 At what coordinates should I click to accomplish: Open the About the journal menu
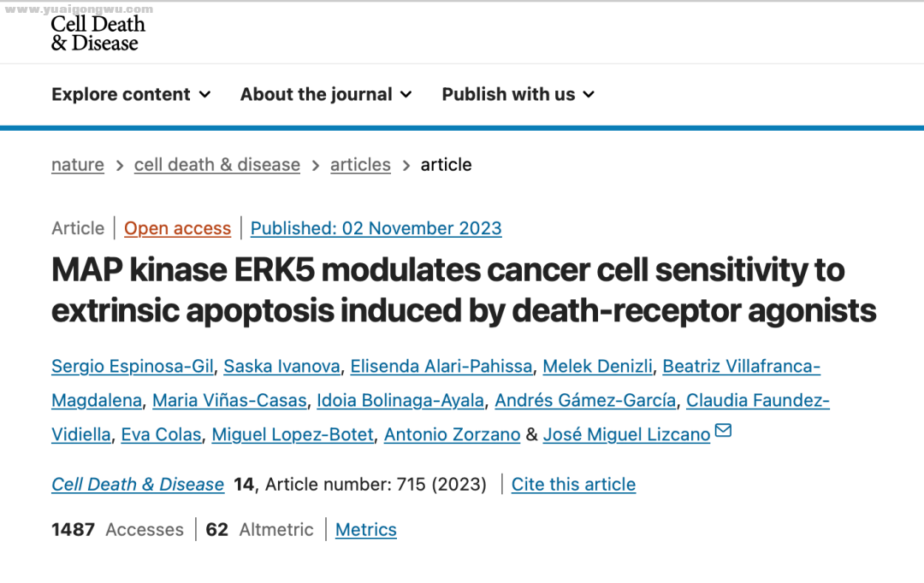click(326, 94)
